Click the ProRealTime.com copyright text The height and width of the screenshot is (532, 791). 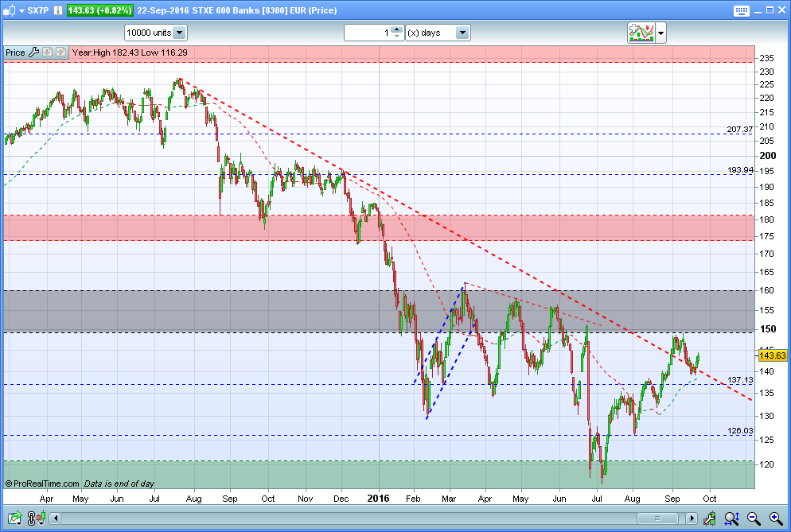pos(42,483)
